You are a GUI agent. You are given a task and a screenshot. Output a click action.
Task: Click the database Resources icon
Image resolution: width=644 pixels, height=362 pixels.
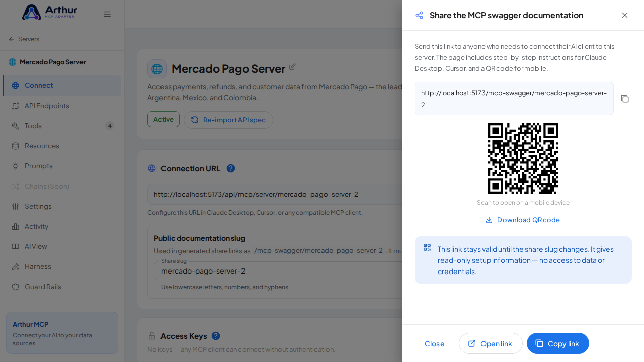pos(15,146)
